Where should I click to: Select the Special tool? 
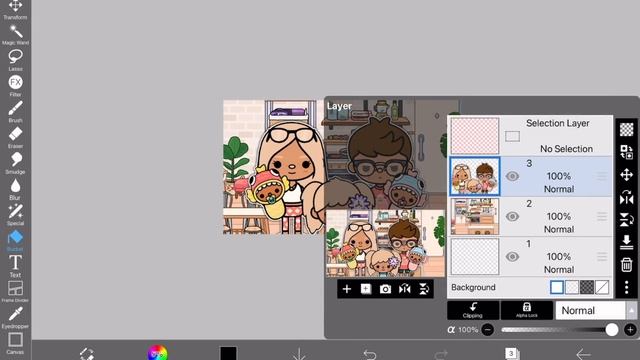pyautogui.click(x=15, y=215)
